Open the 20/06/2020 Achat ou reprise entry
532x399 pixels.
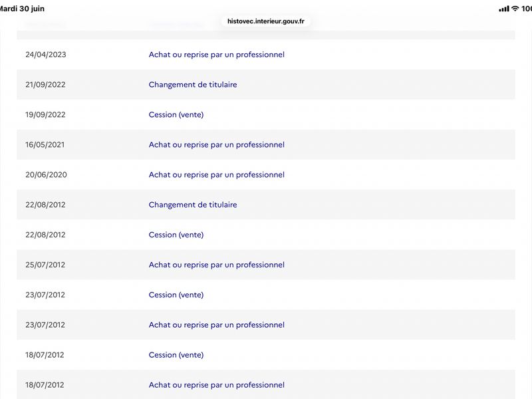point(266,175)
